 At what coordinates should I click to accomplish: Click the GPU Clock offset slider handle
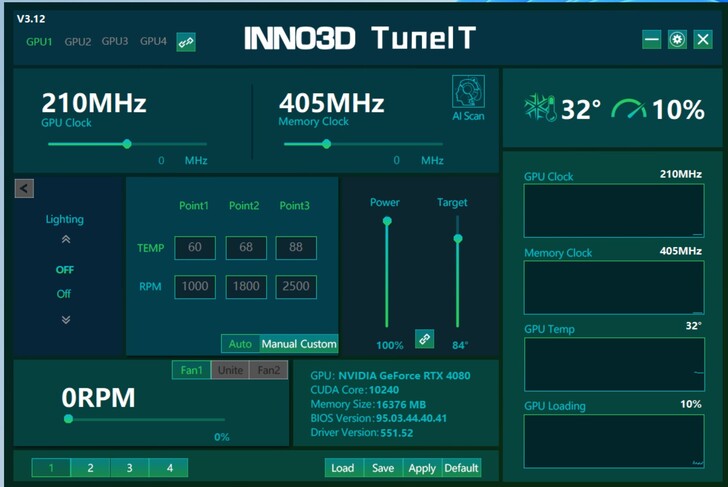click(x=127, y=144)
